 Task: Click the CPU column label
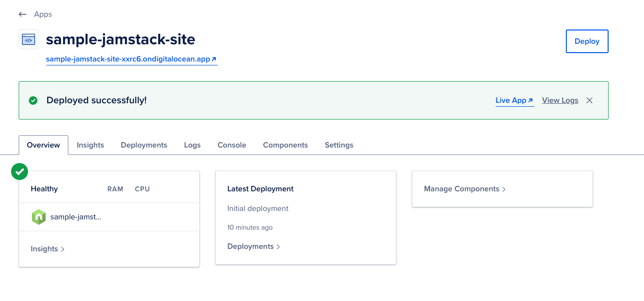click(143, 189)
